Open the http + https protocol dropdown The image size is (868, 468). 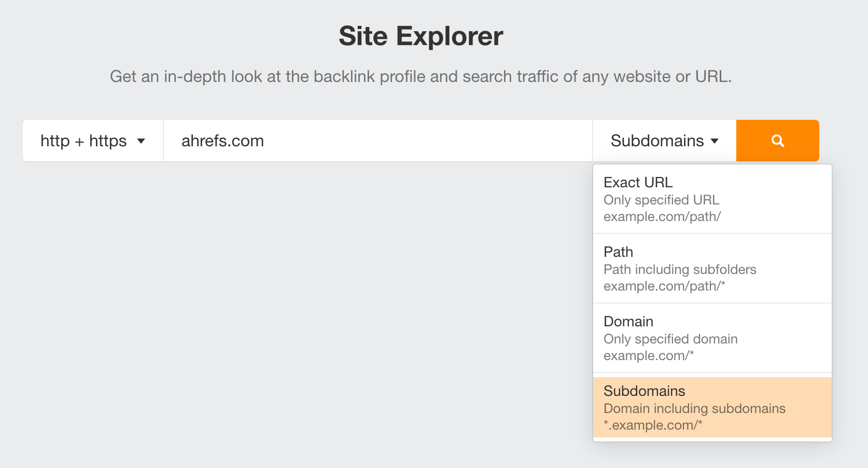click(92, 141)
